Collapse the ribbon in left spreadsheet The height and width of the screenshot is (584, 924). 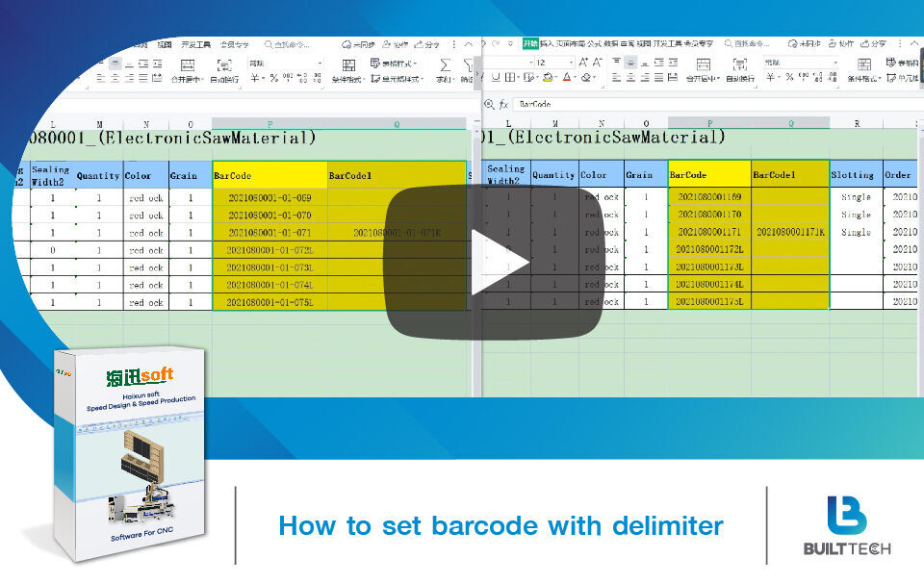(469, 45)
